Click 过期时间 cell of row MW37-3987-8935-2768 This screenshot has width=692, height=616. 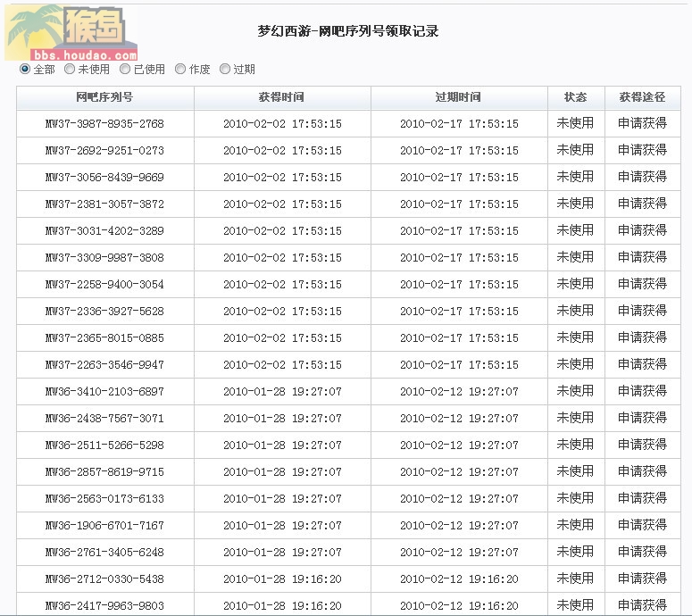pyautogui.click(x=459, y=123)
